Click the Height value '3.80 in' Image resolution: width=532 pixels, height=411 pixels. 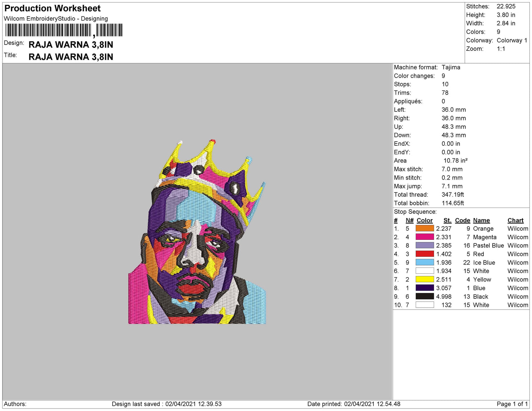506,15
